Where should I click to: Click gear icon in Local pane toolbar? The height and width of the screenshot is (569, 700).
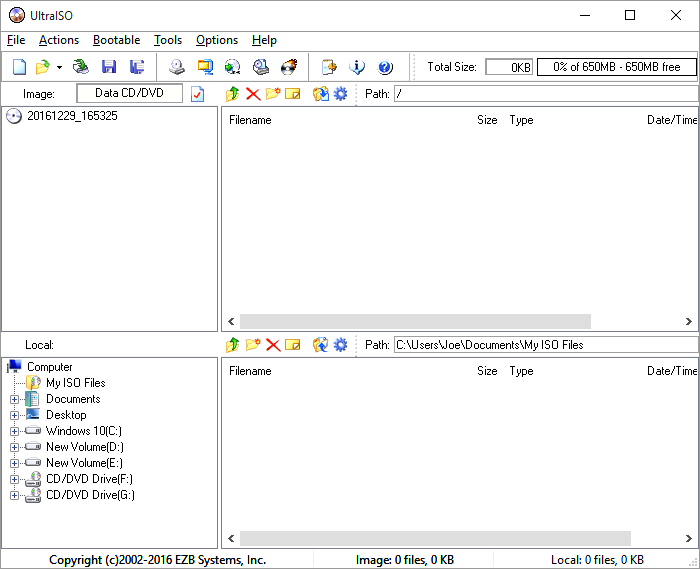click(x=340, y=345)
